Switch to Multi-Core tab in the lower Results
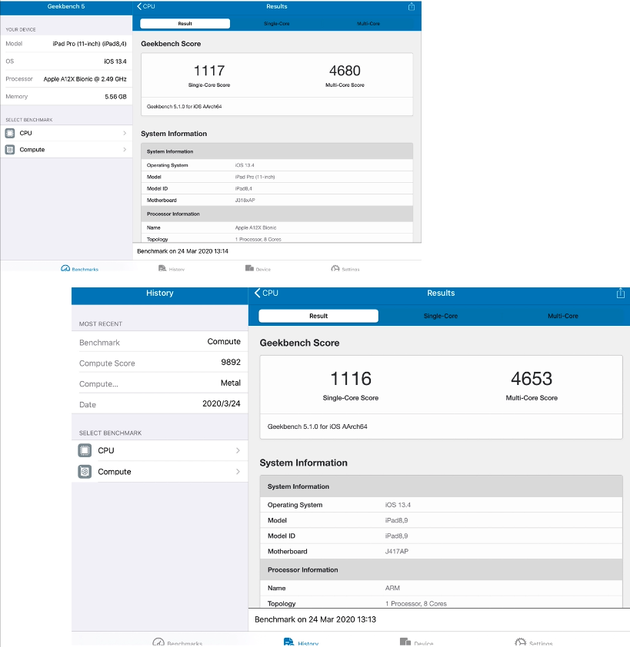This screenshot has width=630, height=647. point(562,316)
